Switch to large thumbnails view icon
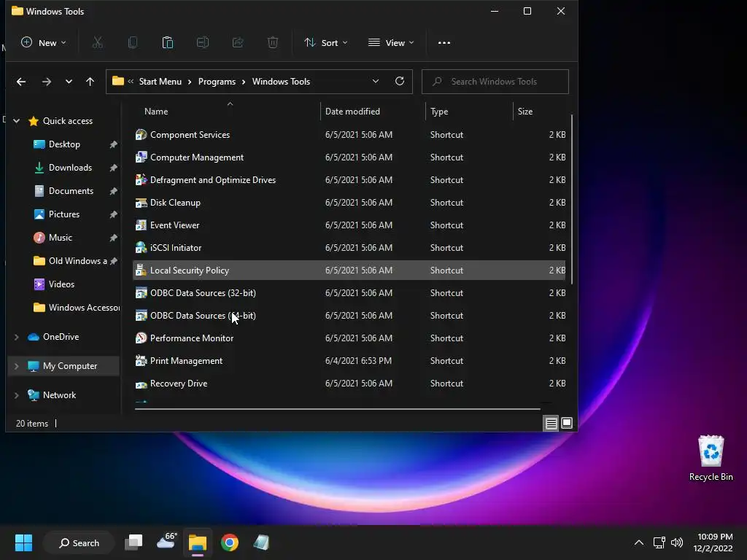The image size is (747, 560). click(567, 423)
